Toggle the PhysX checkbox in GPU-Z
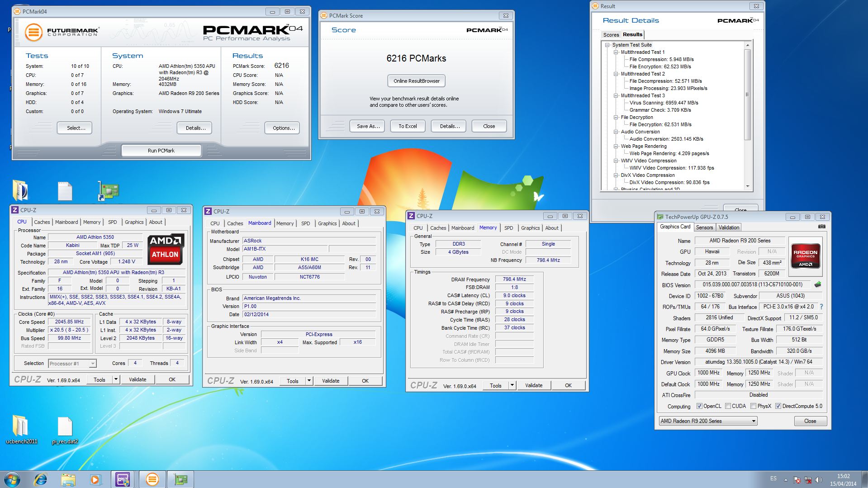The width and height of the screenshot is (868, 488). pos(753,406)
